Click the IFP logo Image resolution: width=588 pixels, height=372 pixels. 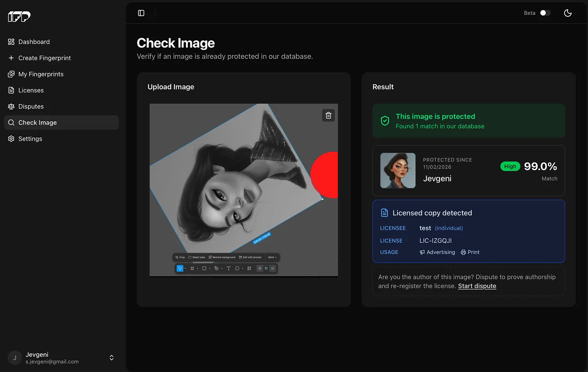click(19, 17)
